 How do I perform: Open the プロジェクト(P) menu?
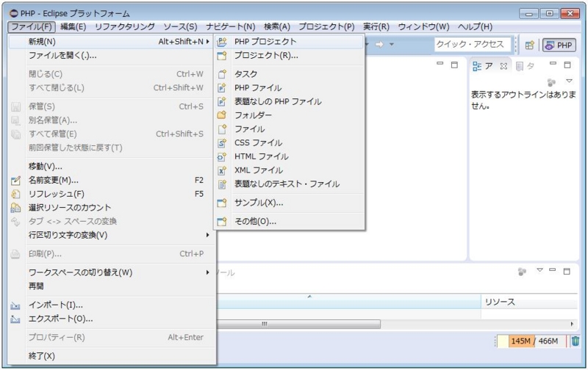(x=326, y=27)
